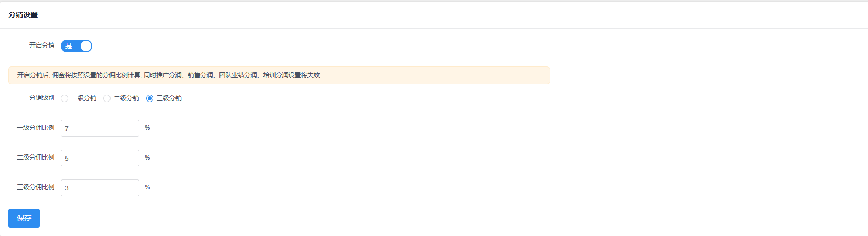The width and height of the screenshot is (868, 236).
Task: Select the 一级分销 radio button
Action: (64, 98)
